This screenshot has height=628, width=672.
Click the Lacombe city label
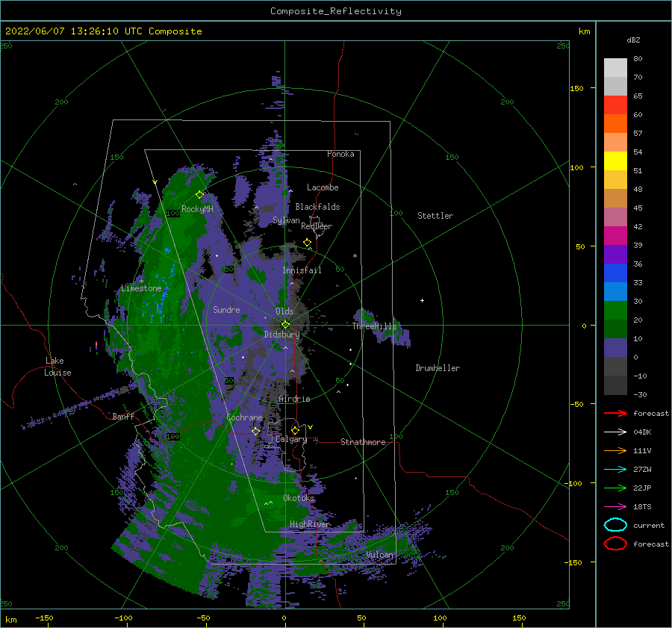[x=323, y=187]
